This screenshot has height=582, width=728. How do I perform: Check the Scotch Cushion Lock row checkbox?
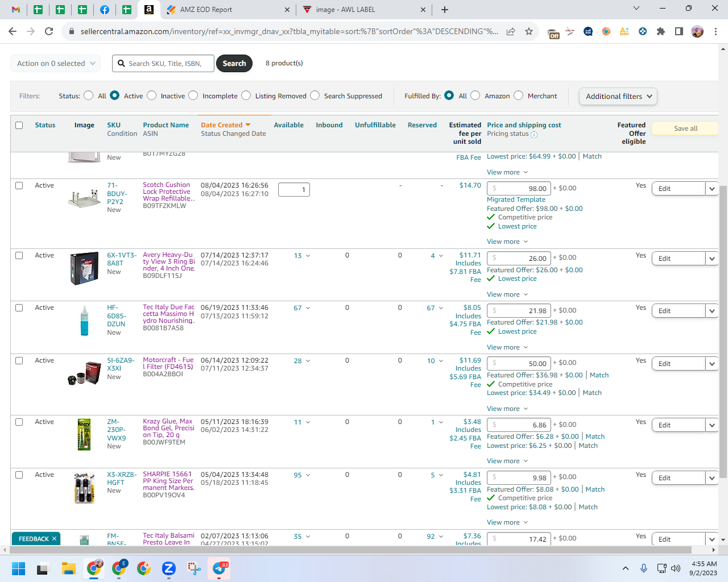pos(19,185)
